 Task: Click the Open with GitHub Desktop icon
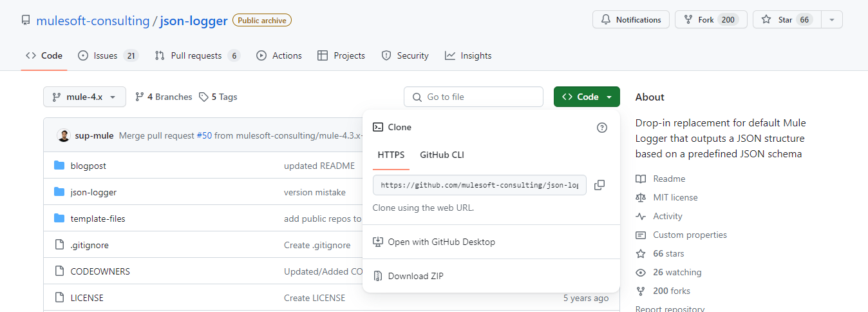378,242
